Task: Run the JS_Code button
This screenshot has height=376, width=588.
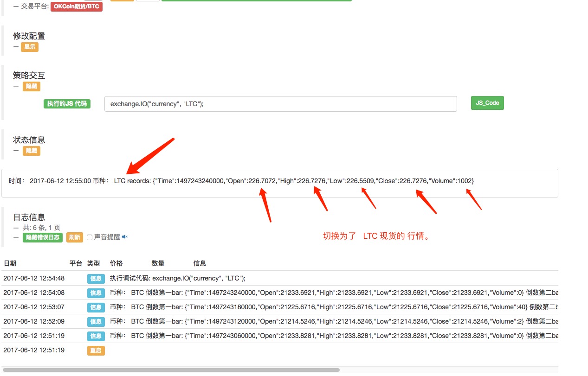Action: point(487,103)
